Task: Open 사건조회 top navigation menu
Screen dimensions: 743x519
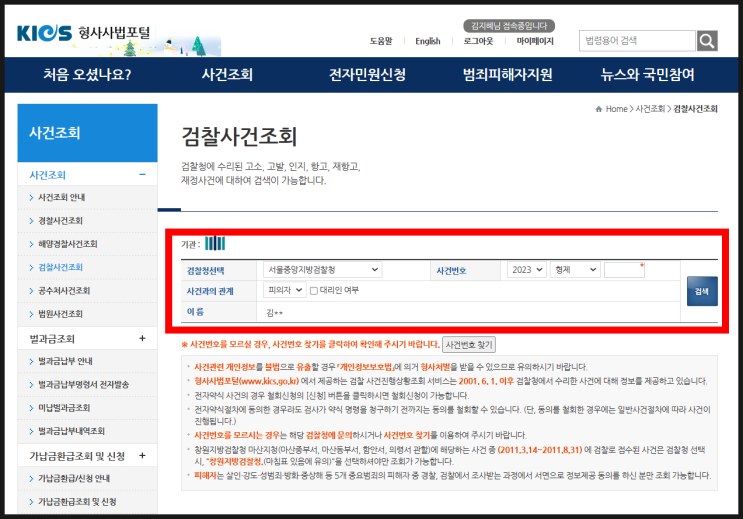Action: click(227, 74)
